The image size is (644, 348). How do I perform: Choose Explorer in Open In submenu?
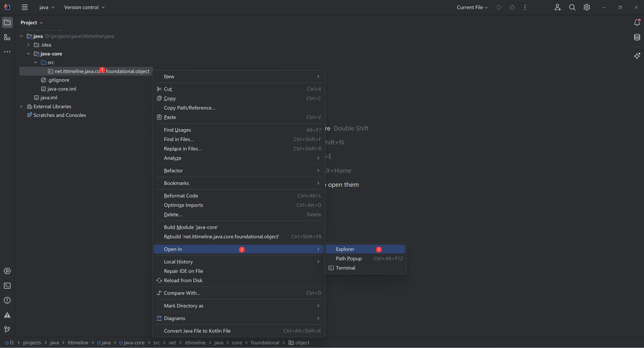click(x=365, y=249)
